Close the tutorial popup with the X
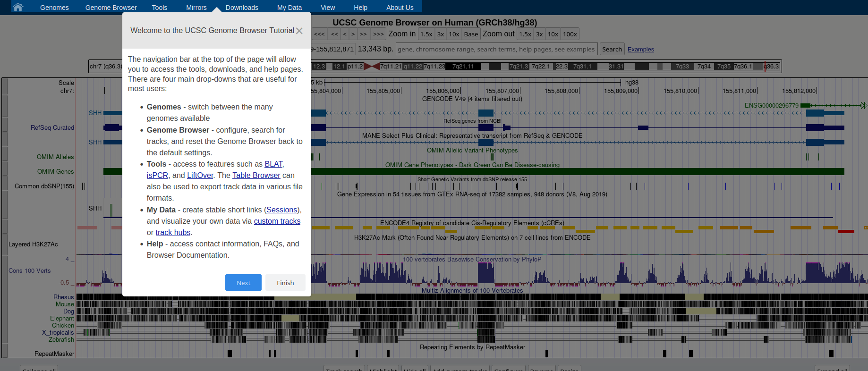Image resolution: width=868 pixels, height=371 pixels. point(299,31)
